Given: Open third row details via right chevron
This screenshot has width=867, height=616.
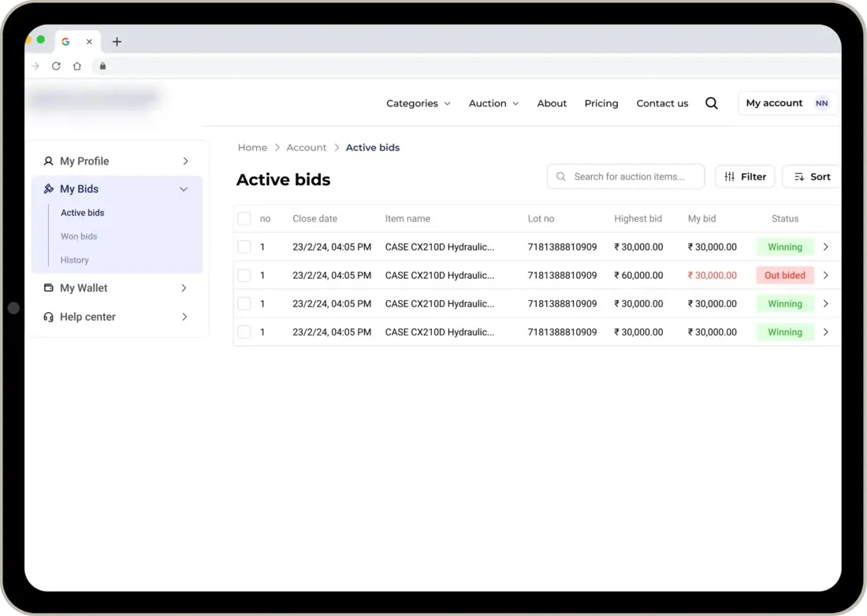Looking at the screenshot, I should [825, 304].
